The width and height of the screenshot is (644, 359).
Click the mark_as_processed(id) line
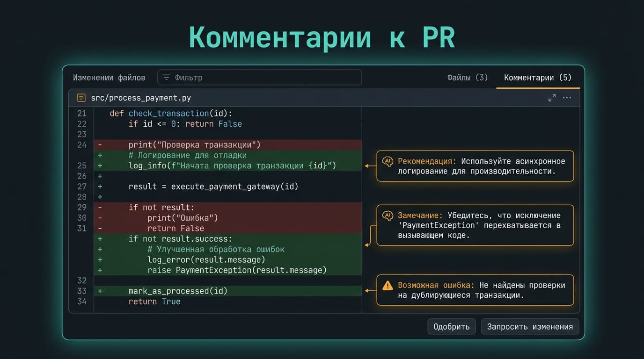click(x=228, y=291)
